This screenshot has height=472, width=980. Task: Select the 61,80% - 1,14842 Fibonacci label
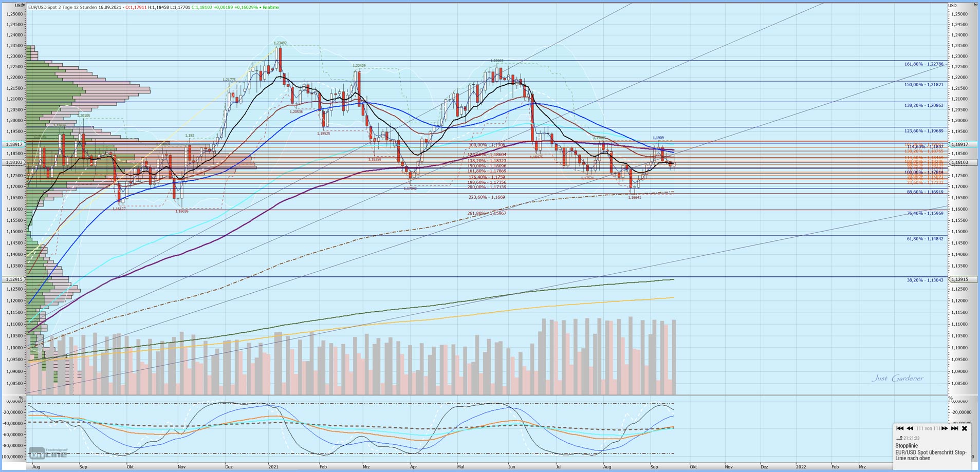[925, 239]
